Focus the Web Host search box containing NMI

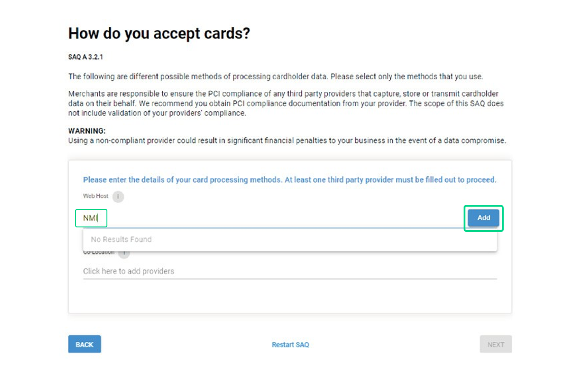(91, 218)
